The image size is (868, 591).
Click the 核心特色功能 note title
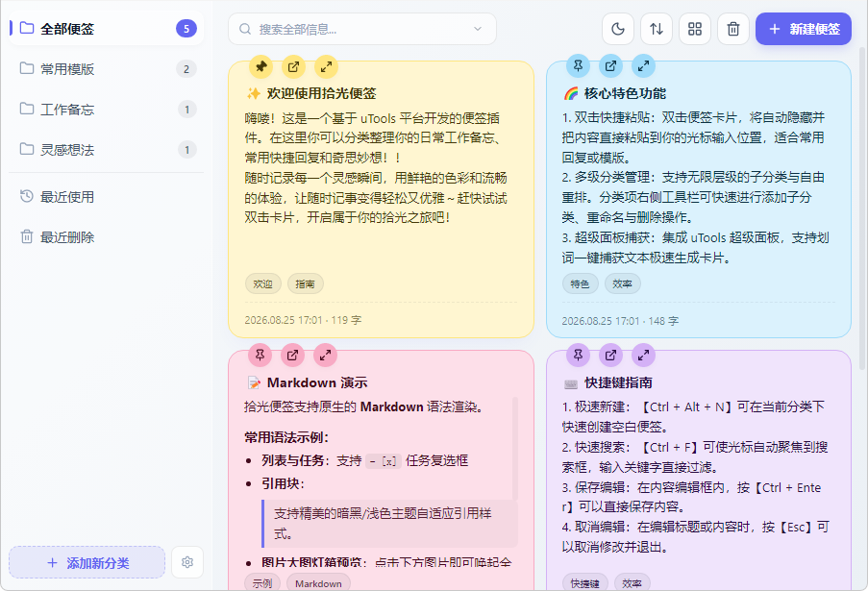point(625,93)
